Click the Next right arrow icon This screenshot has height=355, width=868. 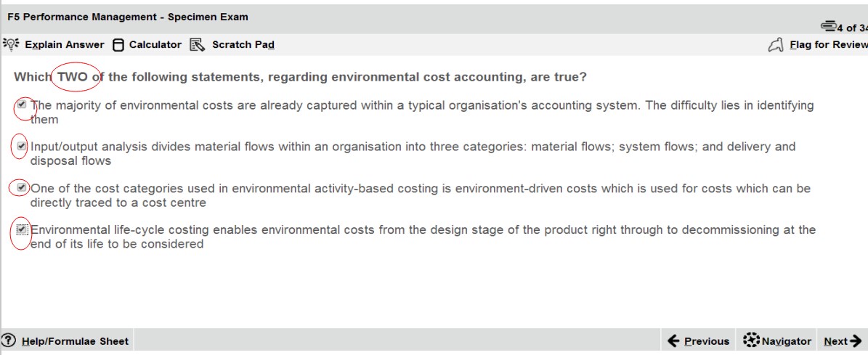click(856, 340)
